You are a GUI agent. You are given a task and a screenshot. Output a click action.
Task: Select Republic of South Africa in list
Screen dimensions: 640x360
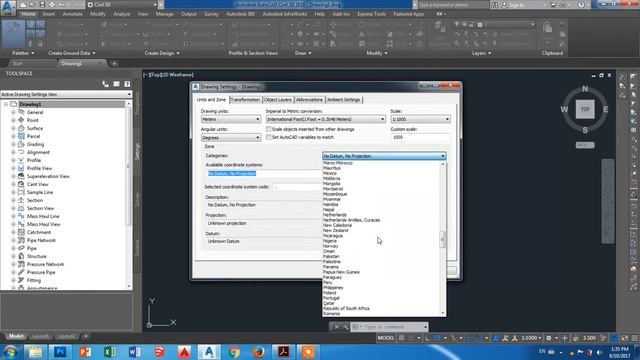pyautogui.click(x=346, y=309)
